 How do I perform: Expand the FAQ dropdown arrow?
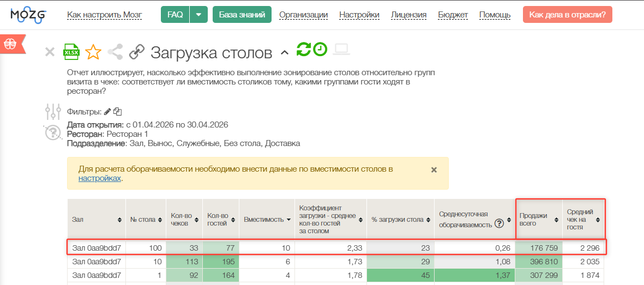(198, 15)
